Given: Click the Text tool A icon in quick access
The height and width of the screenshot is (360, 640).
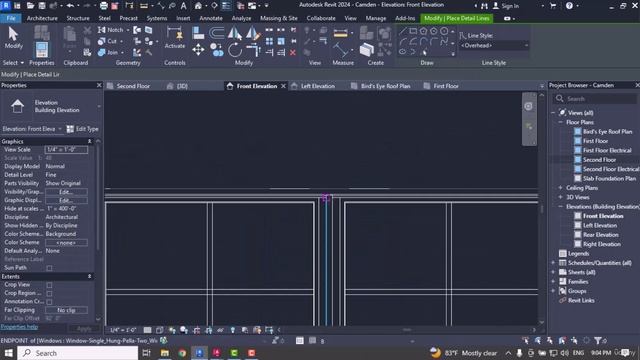Looking at the screenshot, I should (x=184, y=6).
